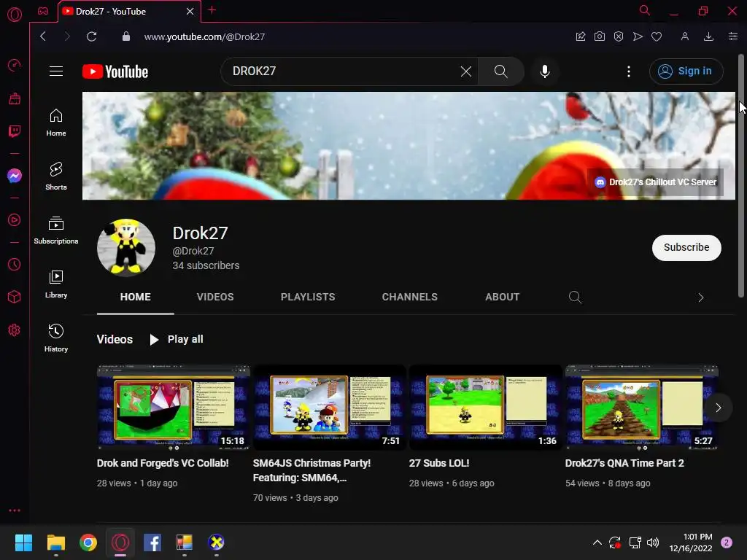Add page to bookmarks heart icon

point(657,36)
